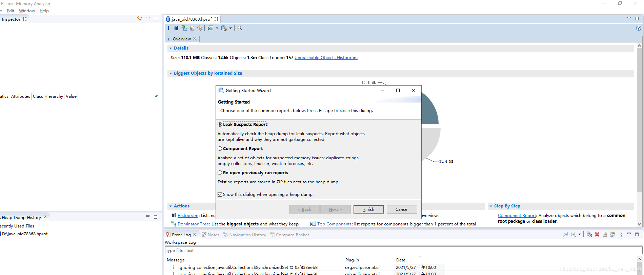This screenshot has height=275, width=644.
Task: Open the Error Log view menu dots
Action: click(x=621, y=234)
